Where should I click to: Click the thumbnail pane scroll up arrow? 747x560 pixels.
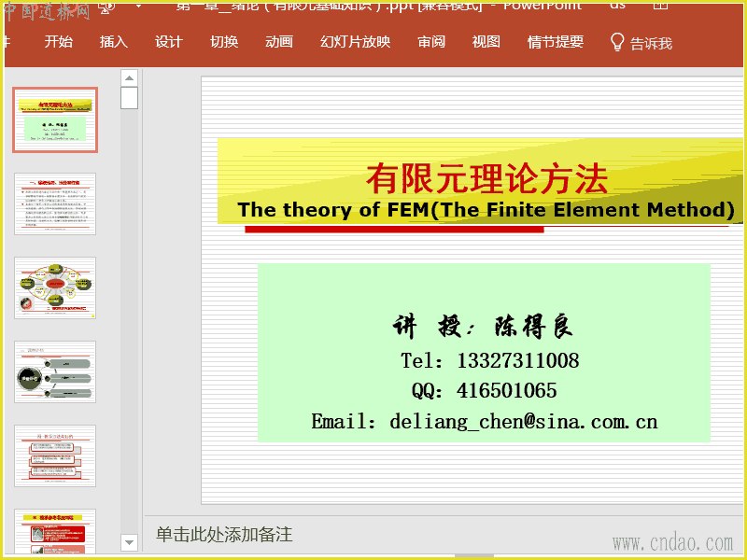tap(129, 77)
